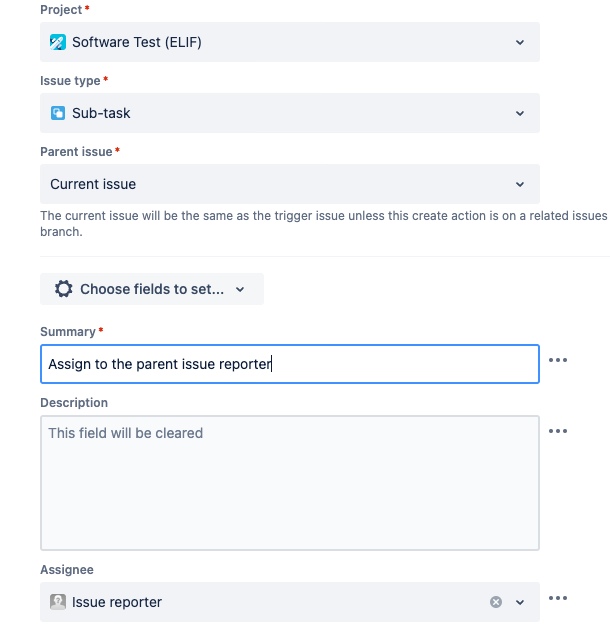Viewport: 610px width, 641px height.
Task: Clear the Issue reporter assignee value
Action: pos(496,602)
